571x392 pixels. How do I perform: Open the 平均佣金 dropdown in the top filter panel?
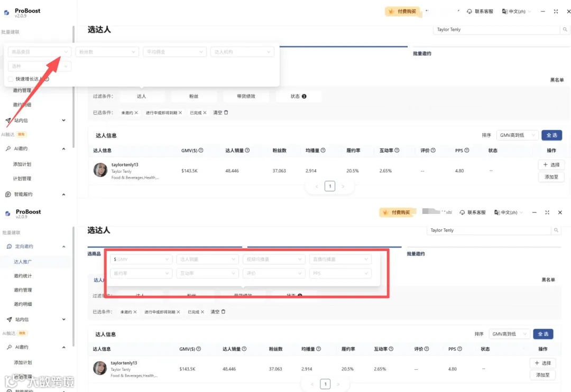click(x=175, y=52)
